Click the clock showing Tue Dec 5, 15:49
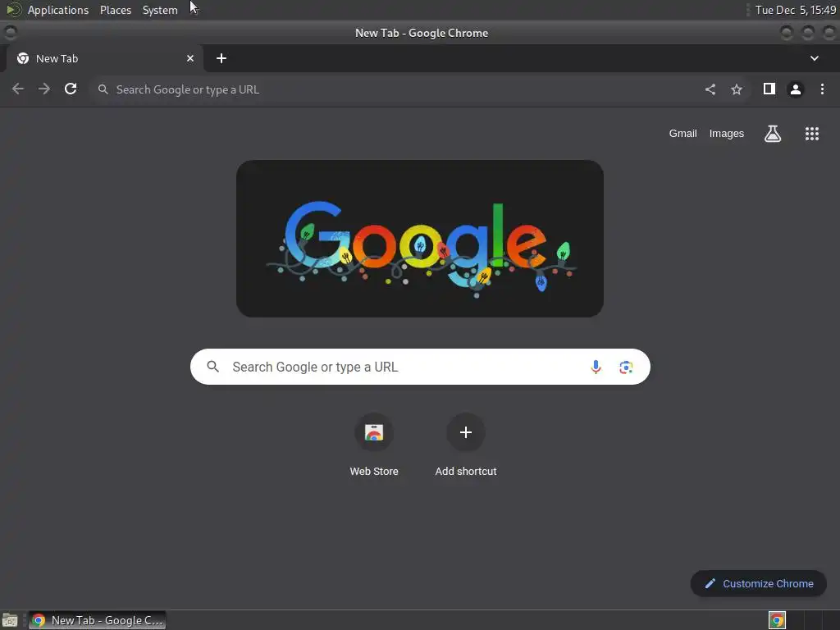The height and width of the screenshot is (630, 840). [795, 10]
